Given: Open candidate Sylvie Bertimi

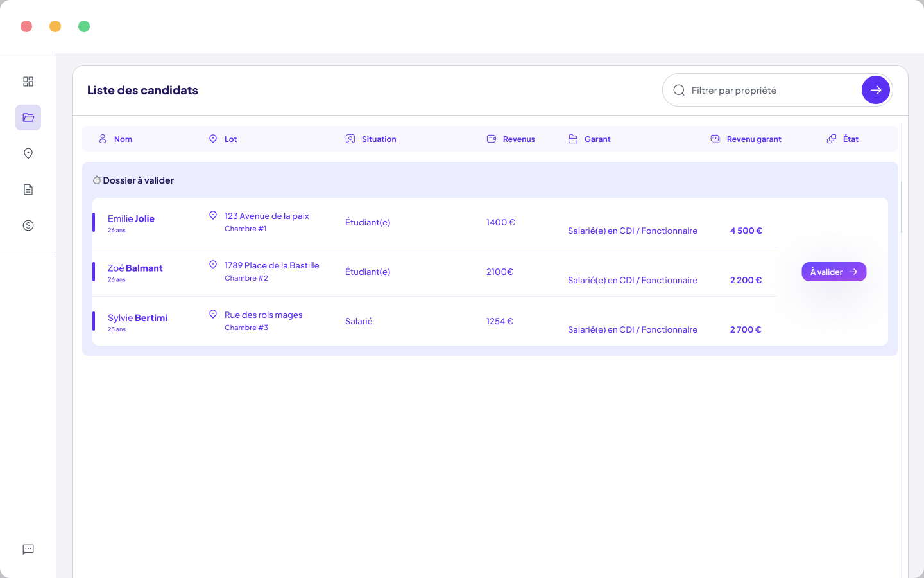Looking at the screenshot, I should [x=137, y=318].
